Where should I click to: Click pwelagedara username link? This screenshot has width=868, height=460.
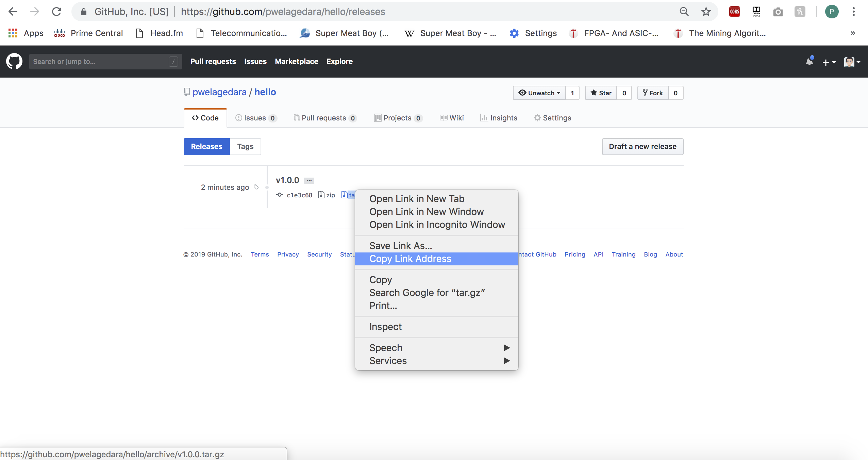click(x=219, y=92)
